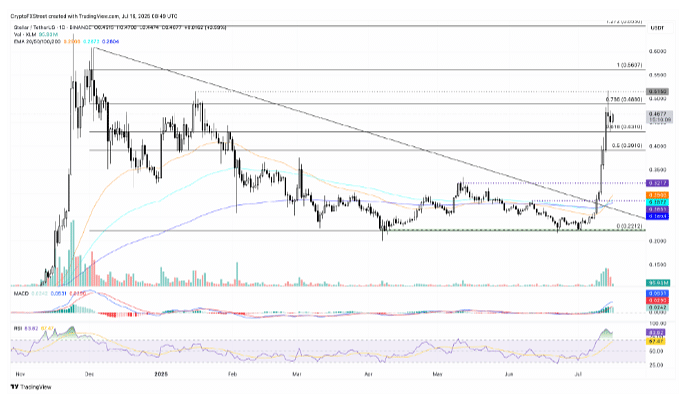Open the USDT currency selector
Screen dimensions: 687x398
tap(657, 28)
